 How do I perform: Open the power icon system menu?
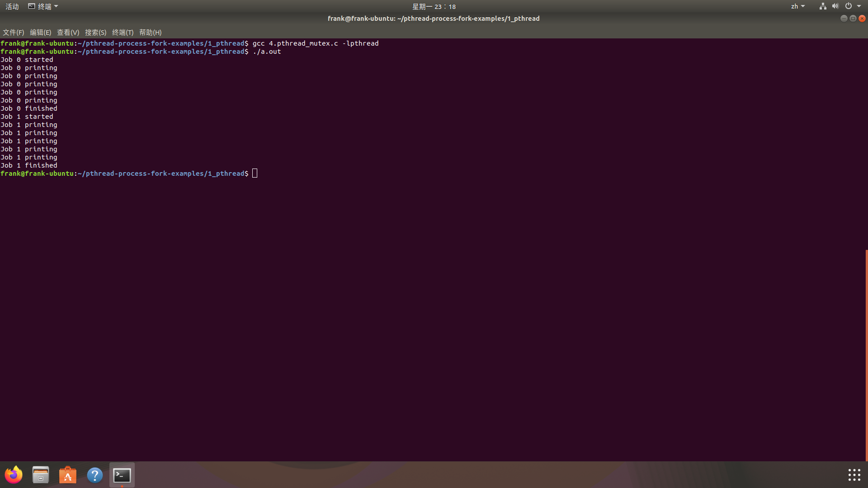[849, 6]
